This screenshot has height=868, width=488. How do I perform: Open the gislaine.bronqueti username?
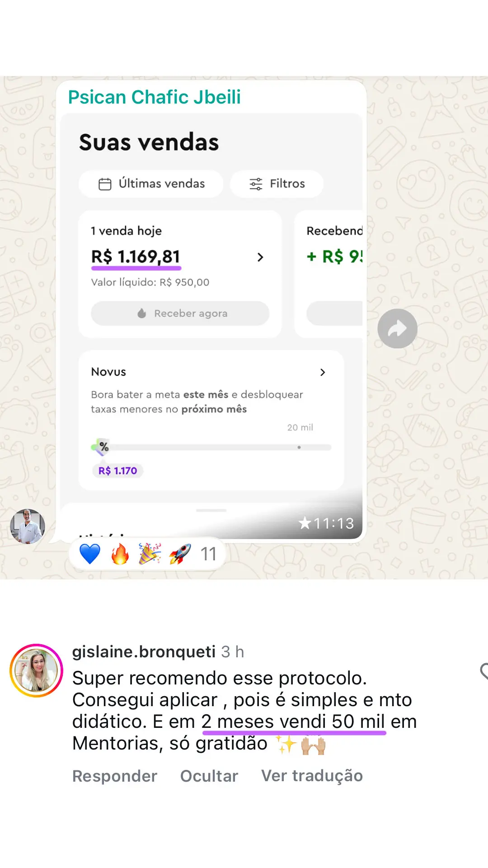click(x=144, y=651)
